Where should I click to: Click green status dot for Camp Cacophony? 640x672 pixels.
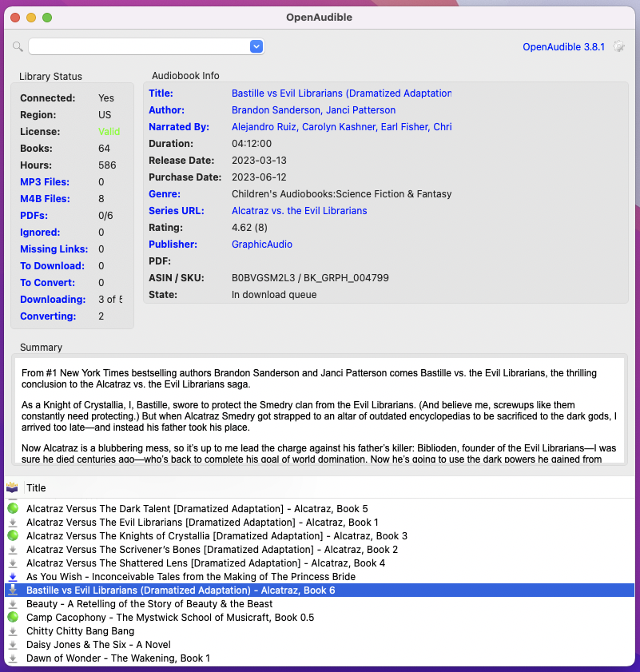[13, 617]
